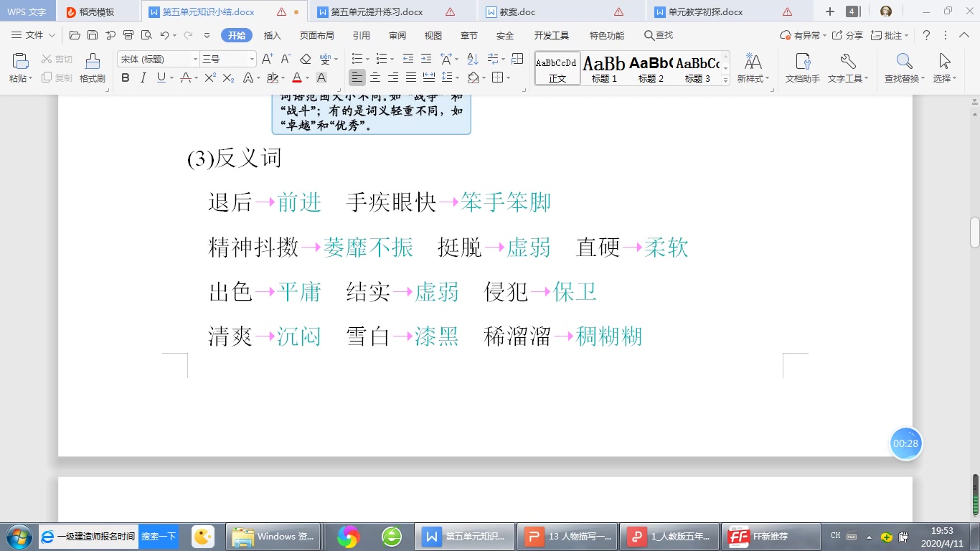The height and width of the screenshot is (551, 980).
Task: Click the superscript X² icon
Action: (x=210, y=77)
